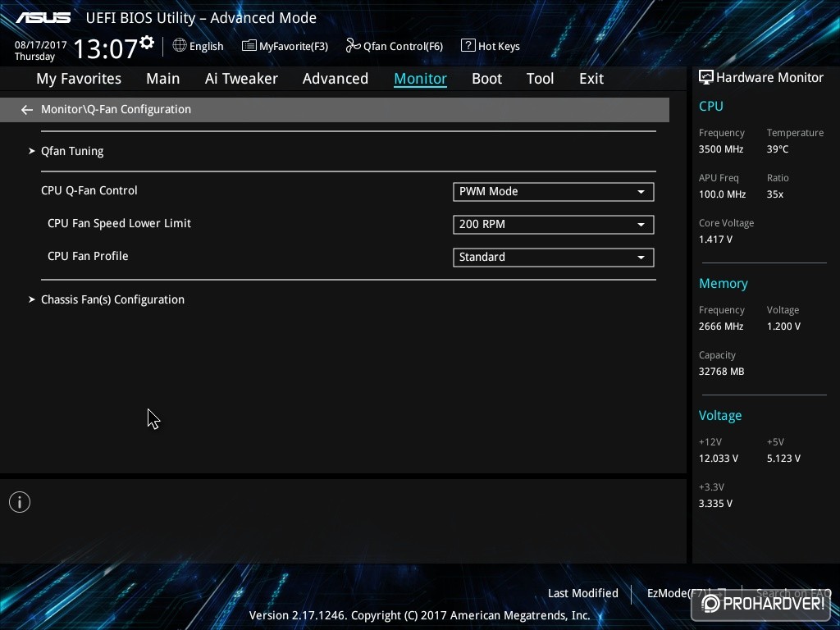
Task: Switch to the Main tab
Action: coord(163,79)
